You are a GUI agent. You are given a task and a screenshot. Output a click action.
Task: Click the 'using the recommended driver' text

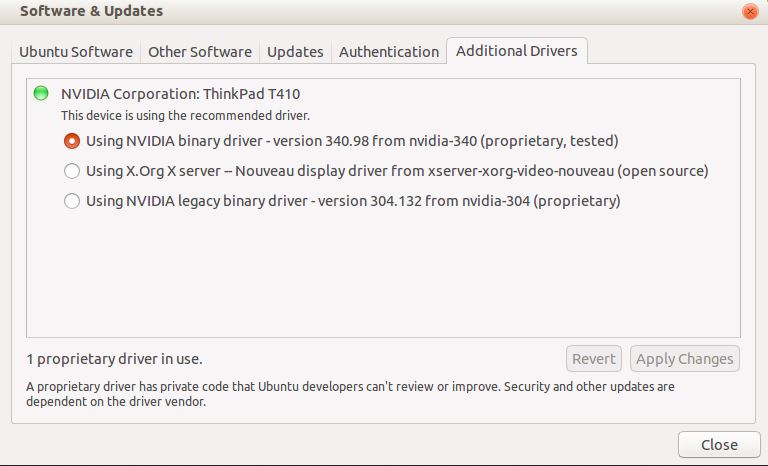pyautogui.click(x=185, y=116)
